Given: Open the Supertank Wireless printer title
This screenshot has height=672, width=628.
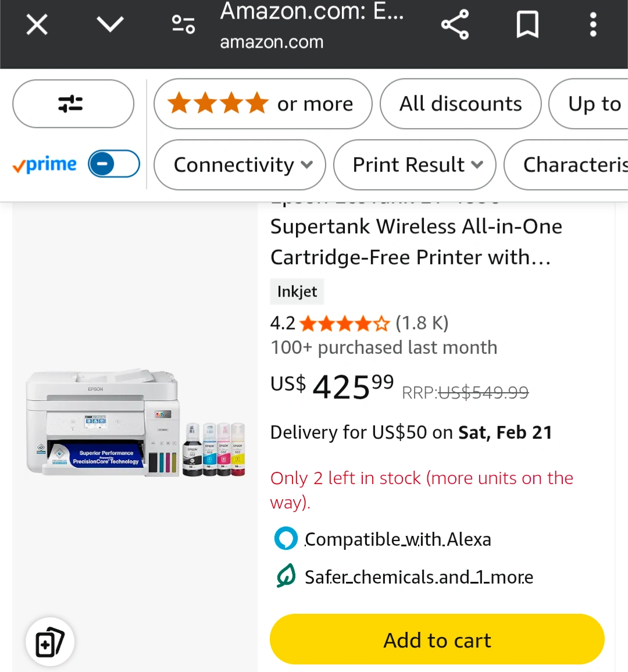Looking at the screenshot, I should pyautogui.click(x=416, y=241).
